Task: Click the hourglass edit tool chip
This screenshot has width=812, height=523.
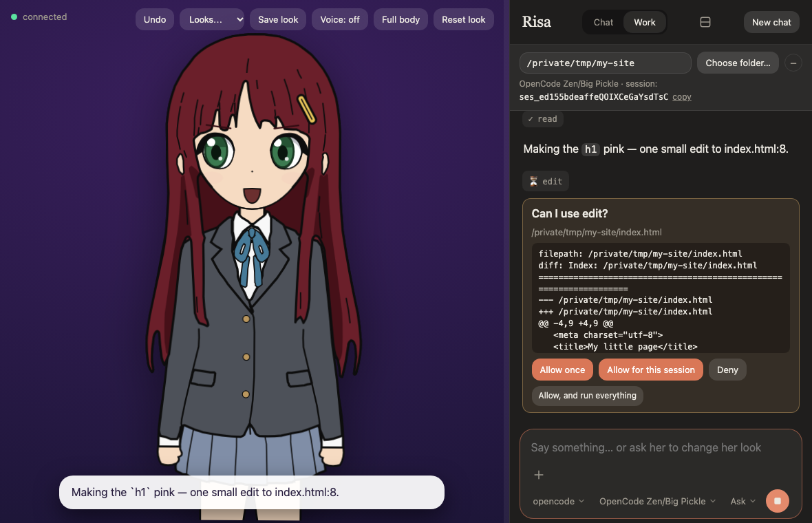Action: 546,181
